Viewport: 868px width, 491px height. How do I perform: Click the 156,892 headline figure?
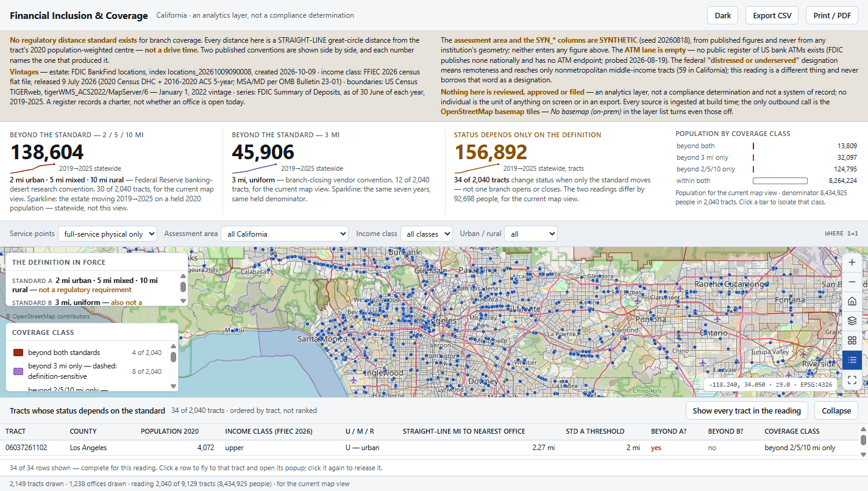coord(491,152)
